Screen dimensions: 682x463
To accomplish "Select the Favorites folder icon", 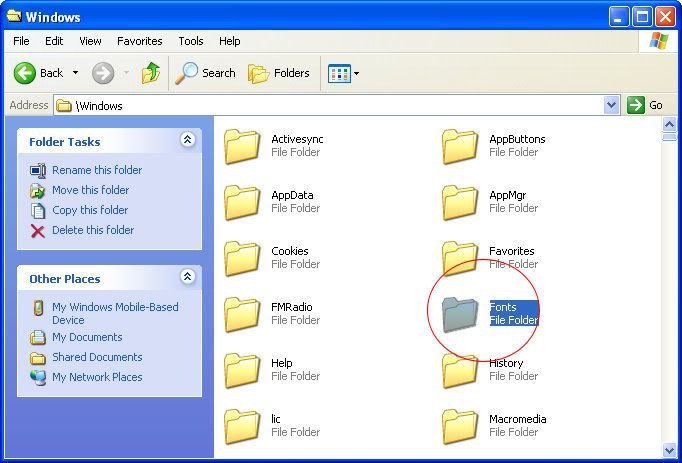I will point(460,258).
